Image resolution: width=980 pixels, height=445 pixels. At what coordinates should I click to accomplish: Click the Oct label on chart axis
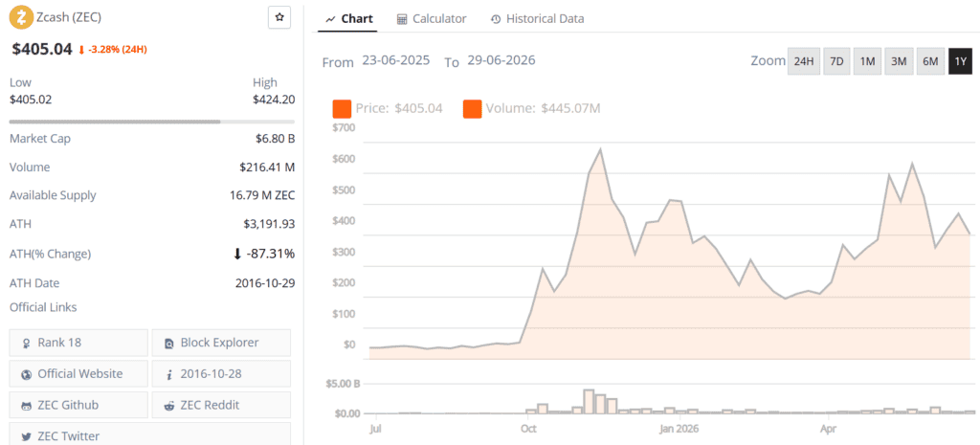[528, 430]
